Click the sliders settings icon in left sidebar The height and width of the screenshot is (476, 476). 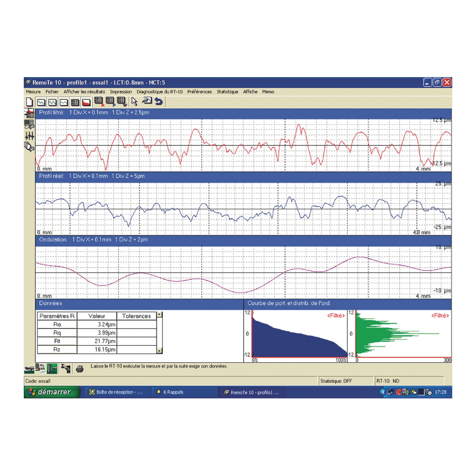(x=29, y=135)
